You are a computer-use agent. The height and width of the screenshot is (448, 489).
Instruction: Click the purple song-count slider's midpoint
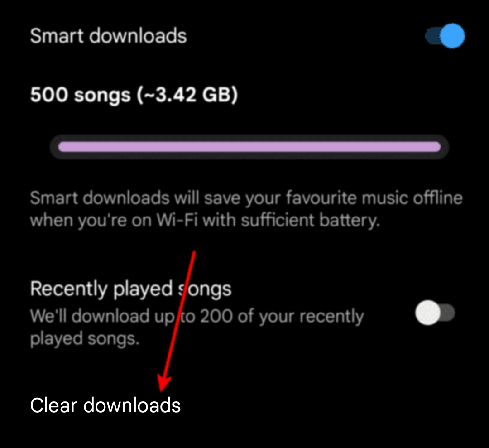click(x=249, y=147)
